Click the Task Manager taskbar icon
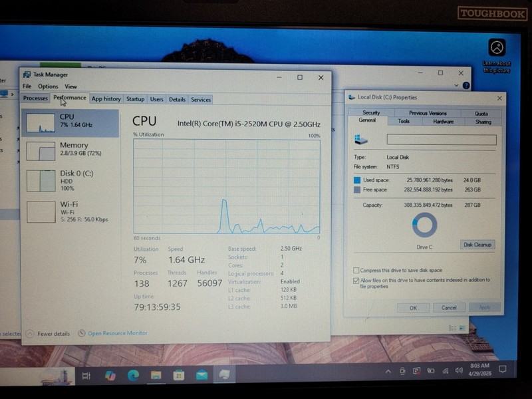Viewport: 532px width, 399px height. click(224, 374)
